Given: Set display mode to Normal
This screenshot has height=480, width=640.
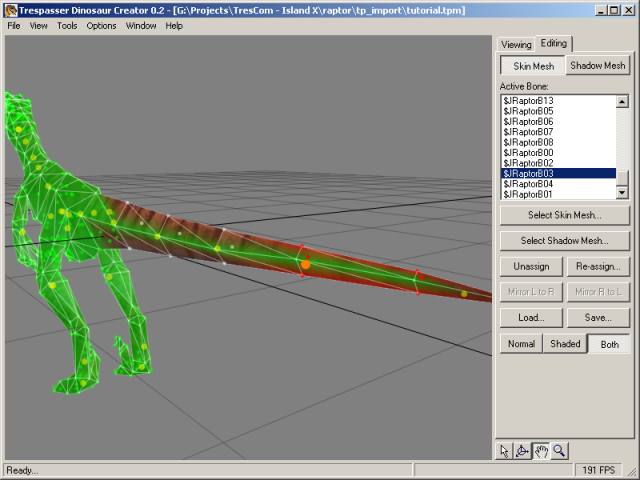Looking at the screenshot, I should pyautogui.click(x=521, y=344).
